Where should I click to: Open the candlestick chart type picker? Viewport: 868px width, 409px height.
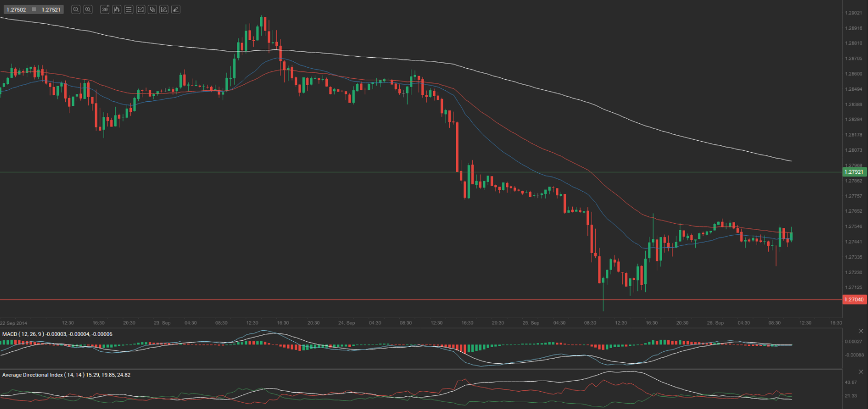117,9
